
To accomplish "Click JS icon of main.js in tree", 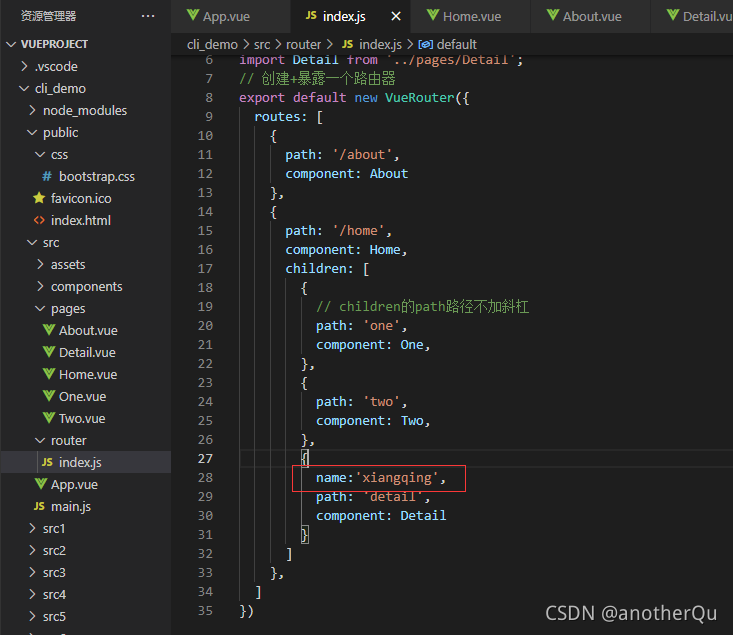I will click(39, 506).
